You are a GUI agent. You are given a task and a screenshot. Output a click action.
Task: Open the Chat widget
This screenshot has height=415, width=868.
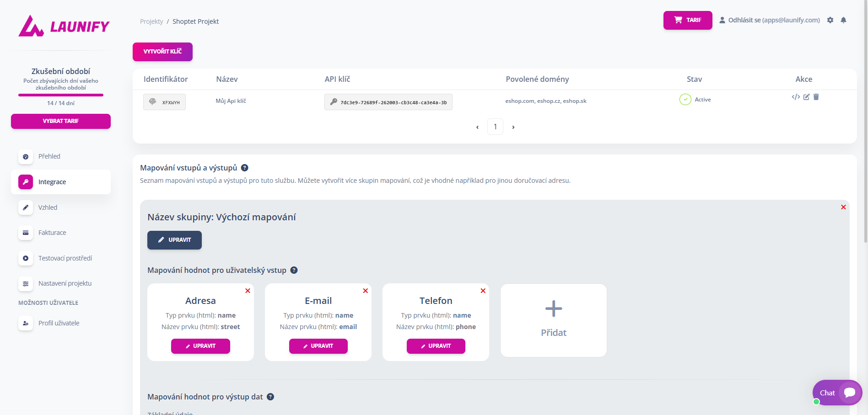point(837,393)
